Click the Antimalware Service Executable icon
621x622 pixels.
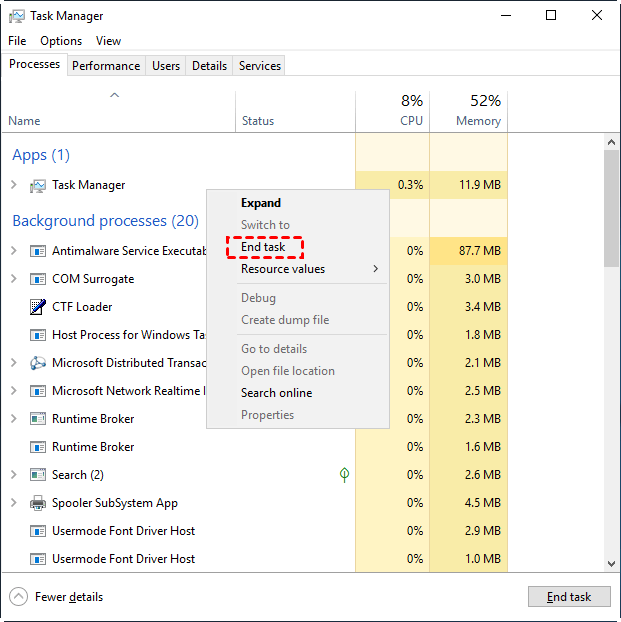(38, 251)
